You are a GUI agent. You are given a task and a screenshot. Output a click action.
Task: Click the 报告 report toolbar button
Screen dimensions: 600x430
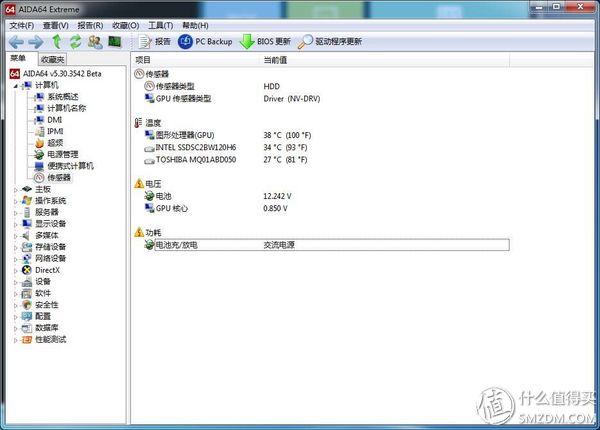[154, 42]
